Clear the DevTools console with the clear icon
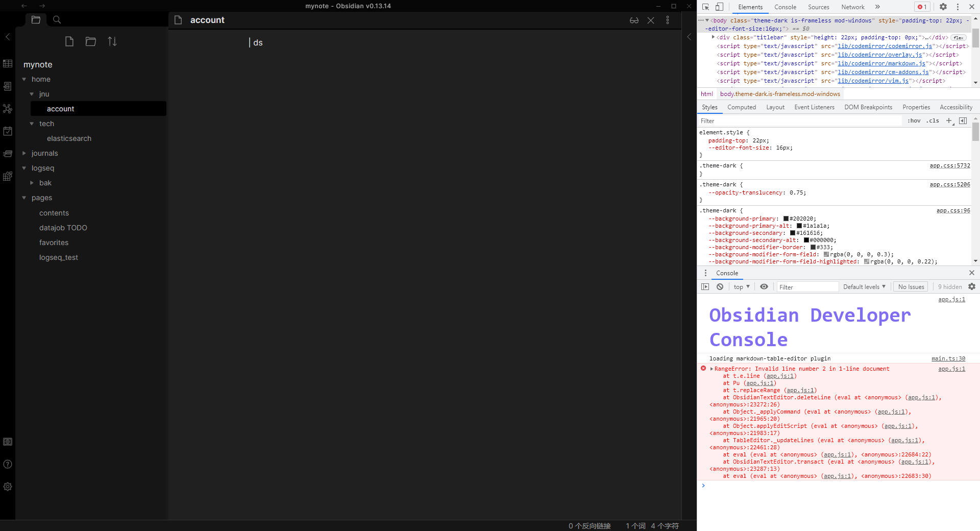Image resolution: width=980 pixels, height=531 pixels. tap(720, 286)
